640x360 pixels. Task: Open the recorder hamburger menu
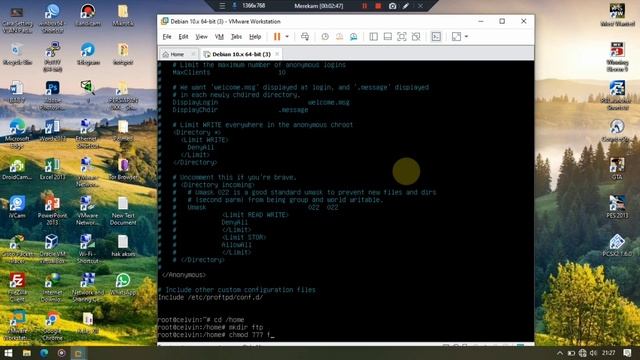(x=222, y=6)
